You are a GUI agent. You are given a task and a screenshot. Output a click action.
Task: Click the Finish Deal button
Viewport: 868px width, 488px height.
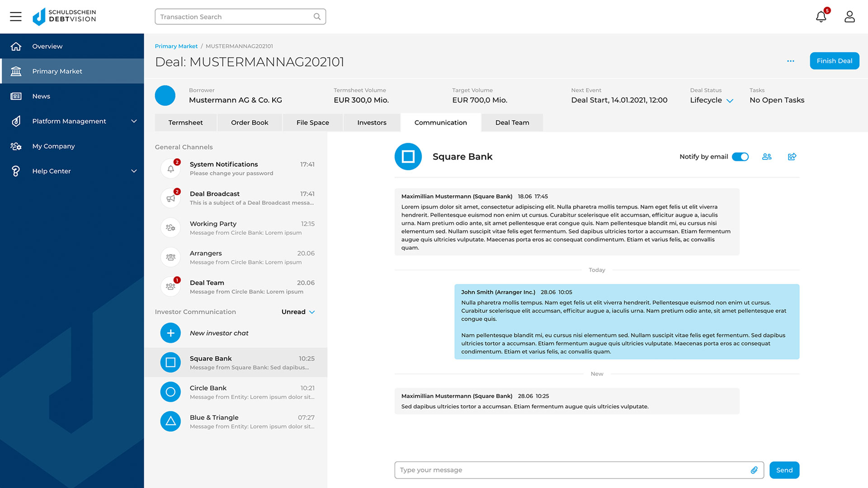834,61
